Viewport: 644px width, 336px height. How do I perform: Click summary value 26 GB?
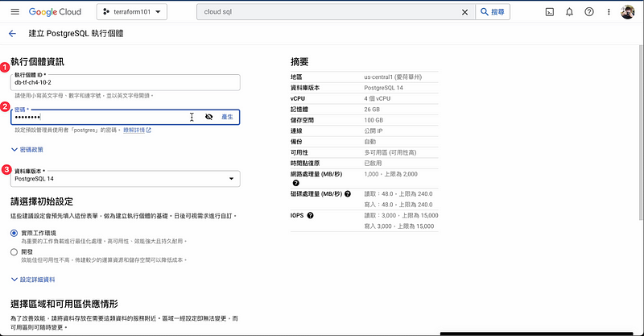372,110
